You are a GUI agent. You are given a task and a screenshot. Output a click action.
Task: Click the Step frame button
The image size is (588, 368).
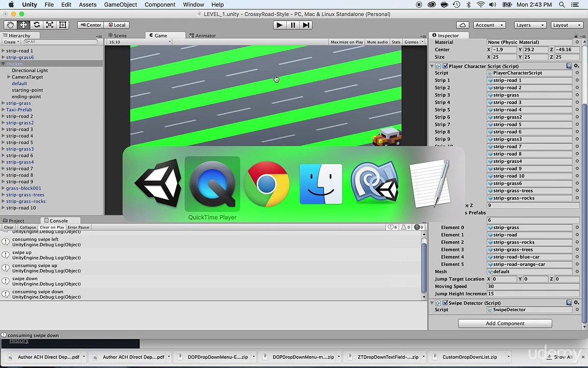pyautogui.click(x=306, y=25)
